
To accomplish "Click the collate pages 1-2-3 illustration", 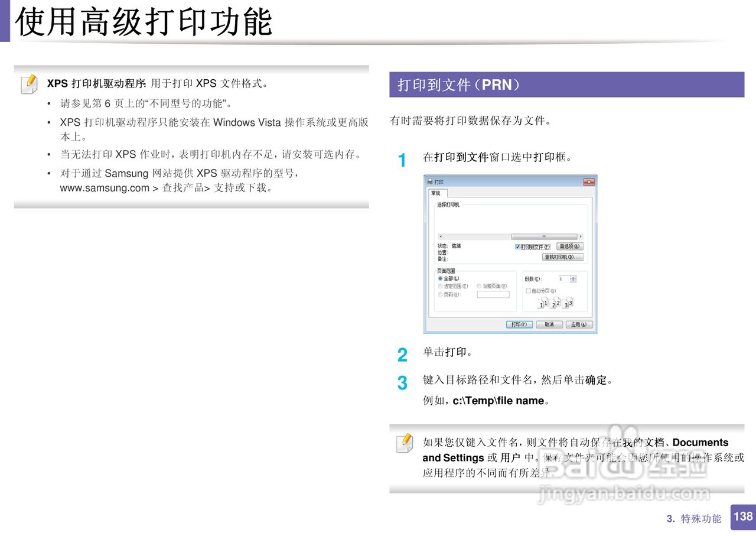I will pos(555,303).
